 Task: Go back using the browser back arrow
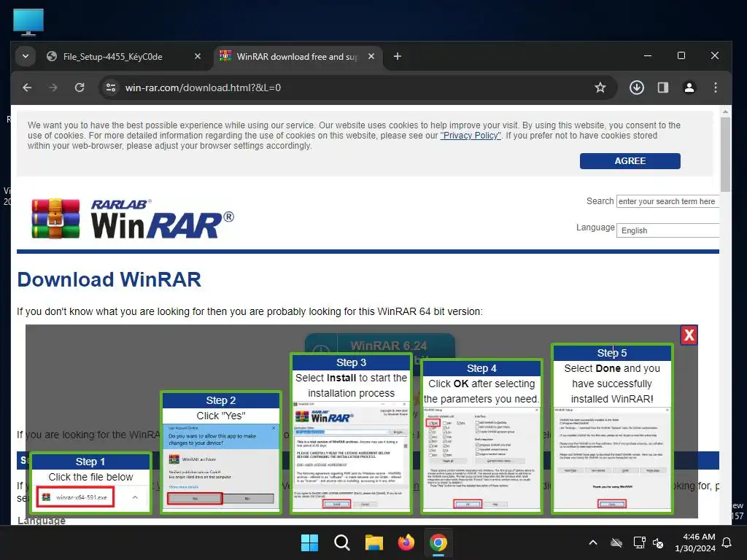click(x=27, y=87)
